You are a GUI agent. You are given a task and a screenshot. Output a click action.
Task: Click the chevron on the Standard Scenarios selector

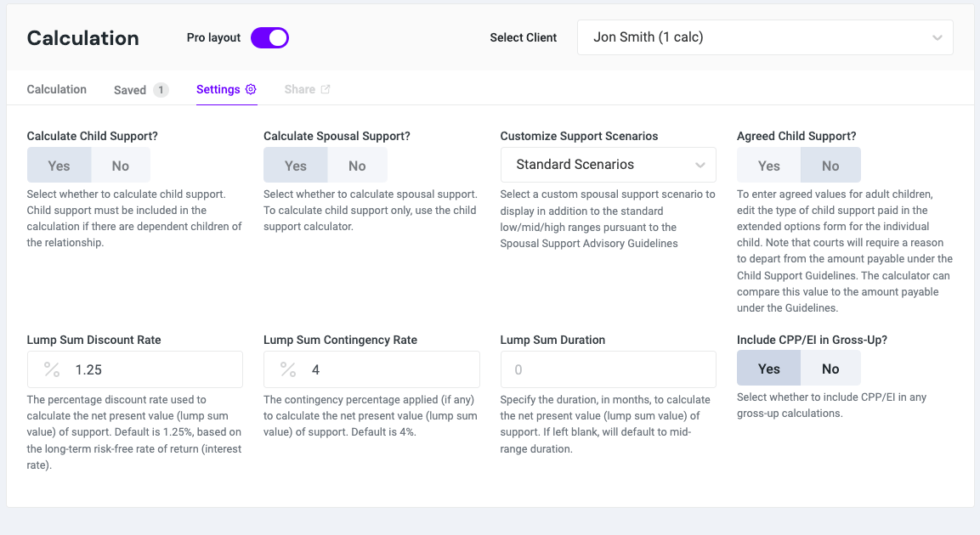700,164
